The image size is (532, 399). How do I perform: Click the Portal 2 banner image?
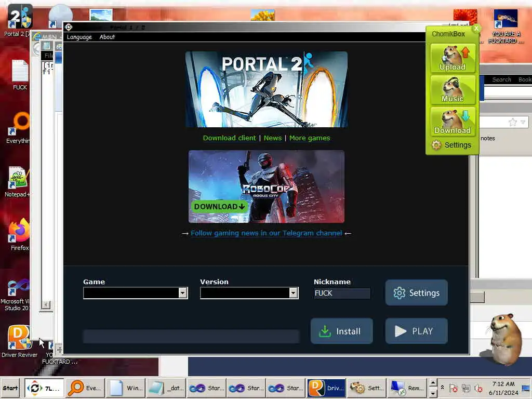tap(267, 89)
